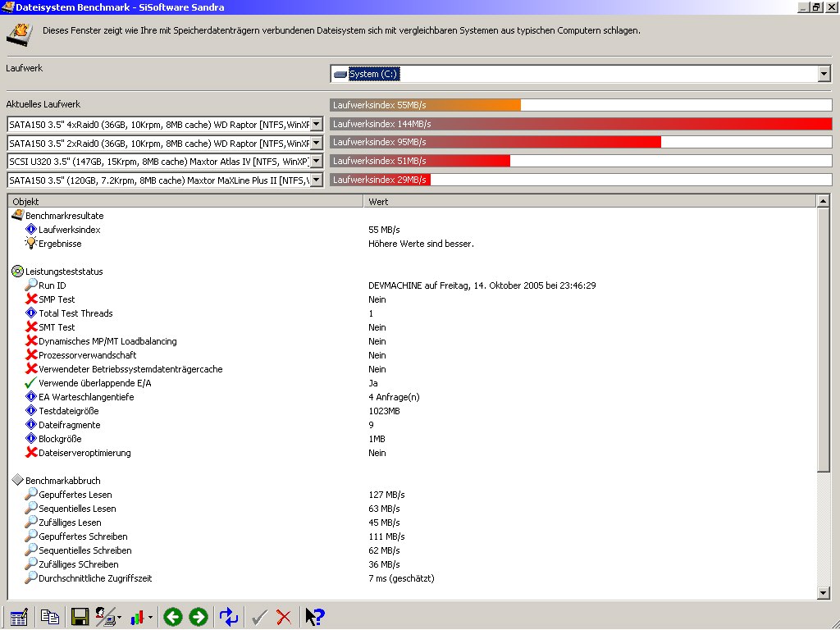This screenshot has width=840, height=630.
Task: Select the Zufälliges Lesen row
Action: (x=413, y=522)
